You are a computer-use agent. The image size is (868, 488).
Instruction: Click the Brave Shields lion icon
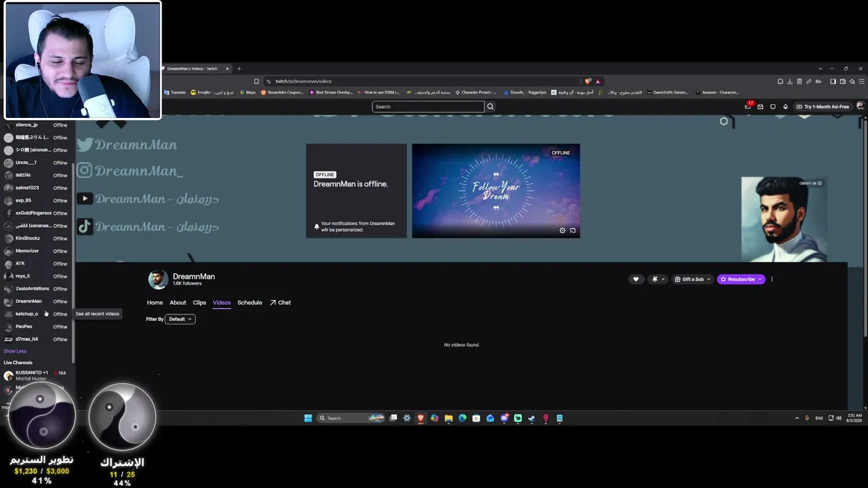(588, 81)
